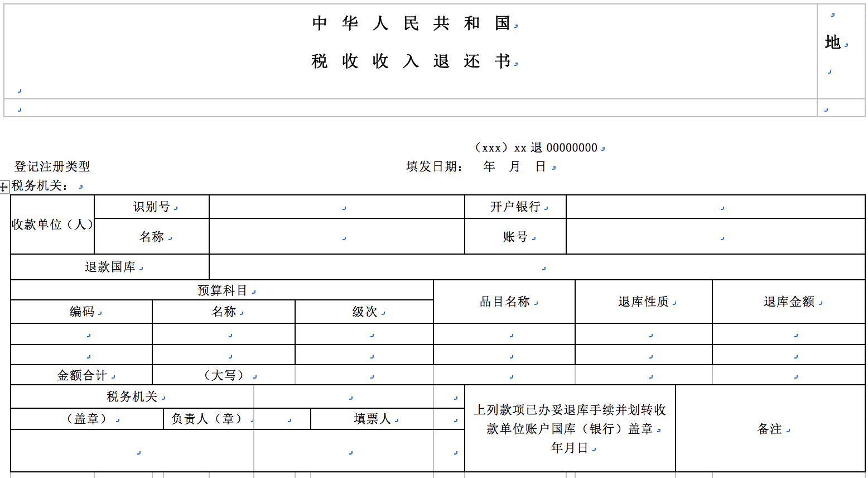Click the 金额合计 cell
Screen dimensions: 868x478
[81, 375]
